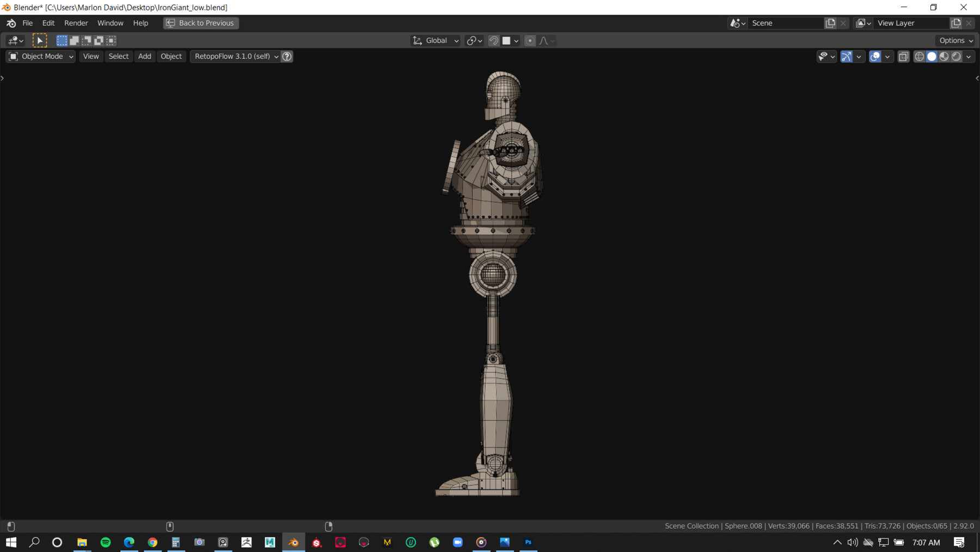This screenshot has height=552, width=980.
Task: Choose the Extend selection mode icon
Action: pos(73,40)
